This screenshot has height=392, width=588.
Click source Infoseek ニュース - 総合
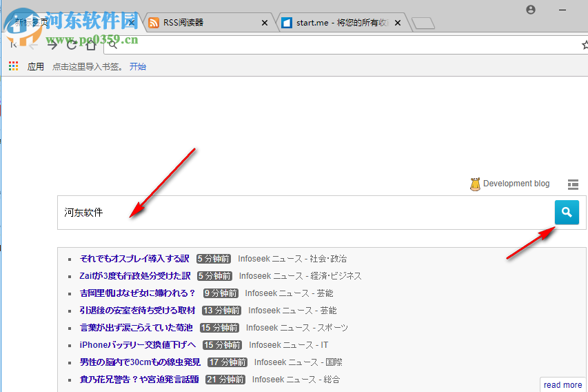296,380
